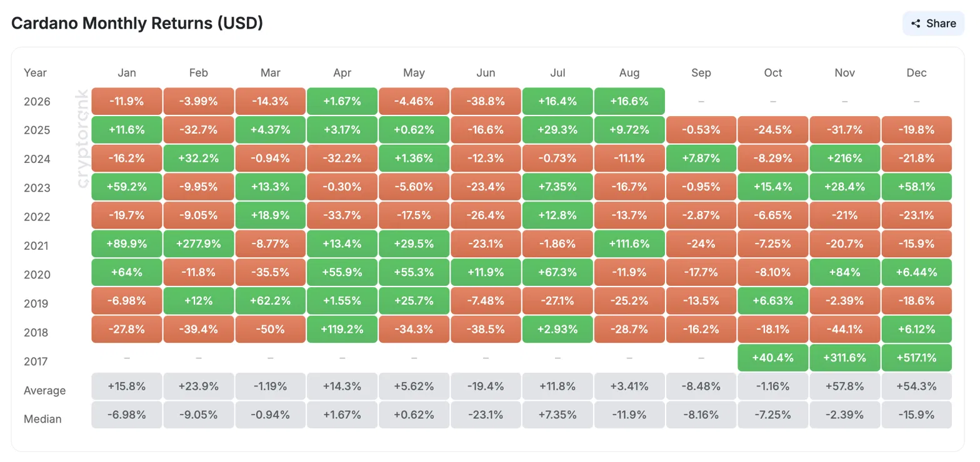Select the 2026 June -38.8% cell
This screenshot has height=462, width=980.
[x=486, y=101]
